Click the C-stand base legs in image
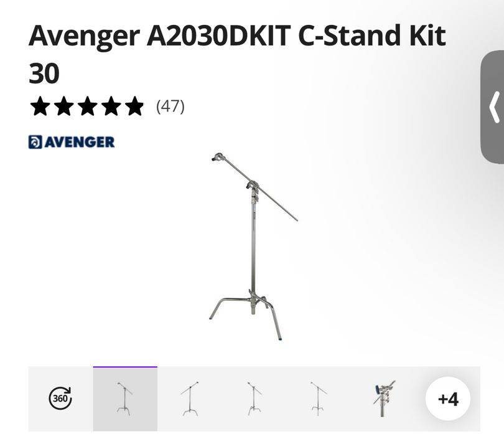 click(246, 315)
